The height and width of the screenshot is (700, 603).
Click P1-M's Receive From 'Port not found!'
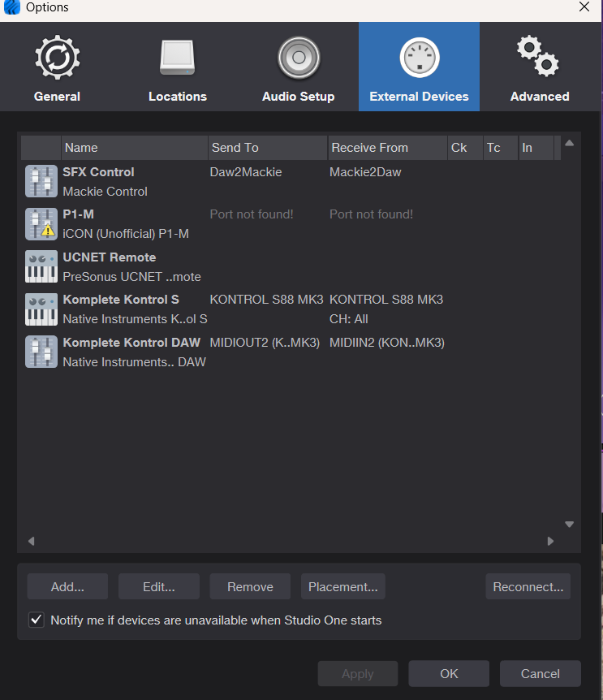(371, 214)
